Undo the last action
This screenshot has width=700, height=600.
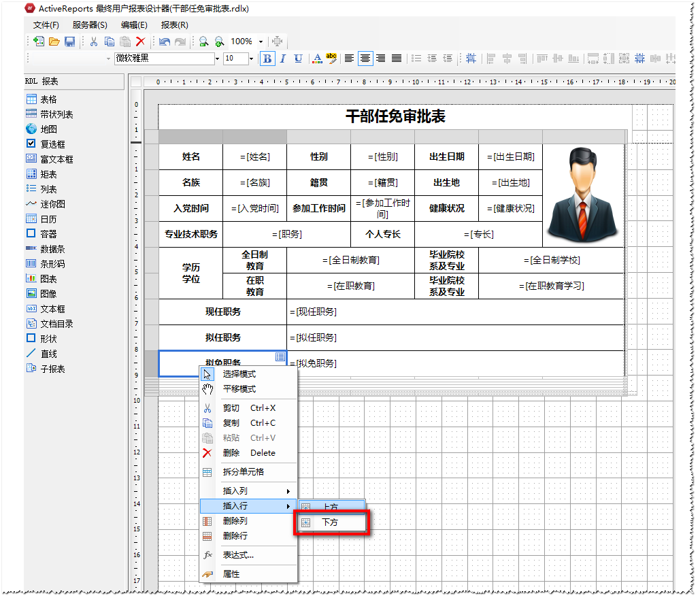[x=165, y=41]
